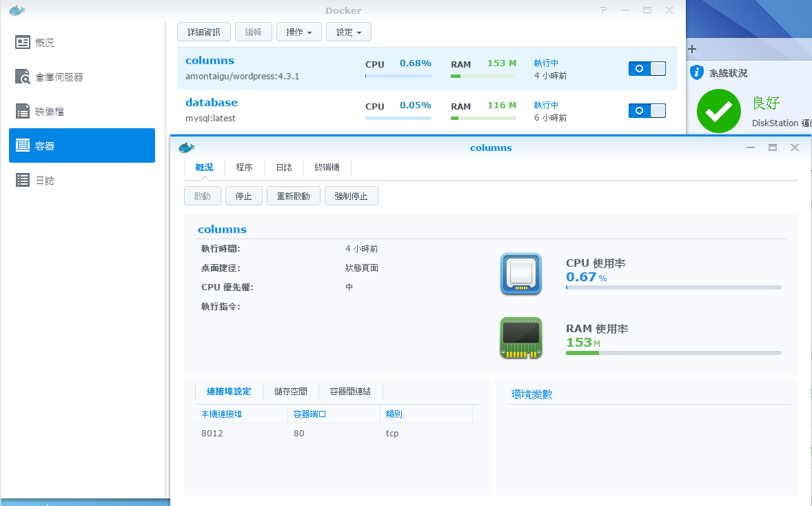Expand the 操作 action dropdown
Screen dimensions: 812x506
(x=298, y=32)
